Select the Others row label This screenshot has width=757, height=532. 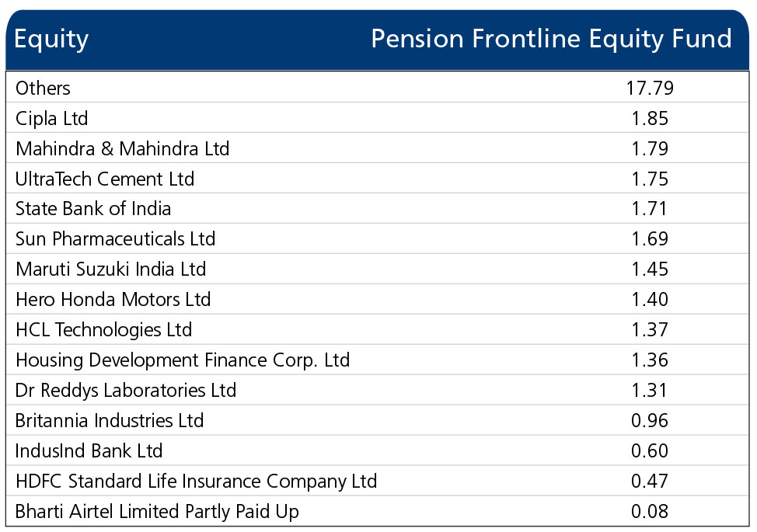43,89
